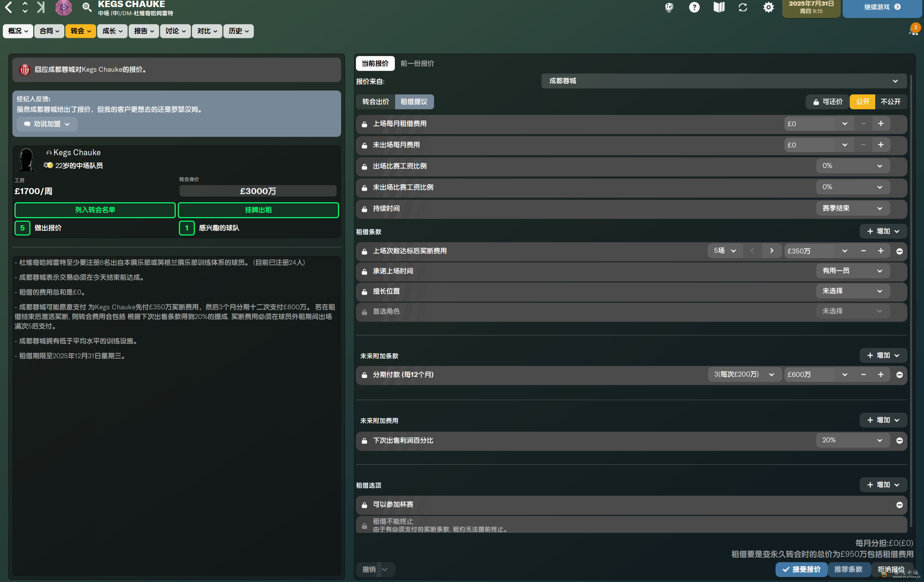The width and height of the screenshot is (924, 582).
Task: Go back with the left arrow icon
Action: click(x=9, y=7)
